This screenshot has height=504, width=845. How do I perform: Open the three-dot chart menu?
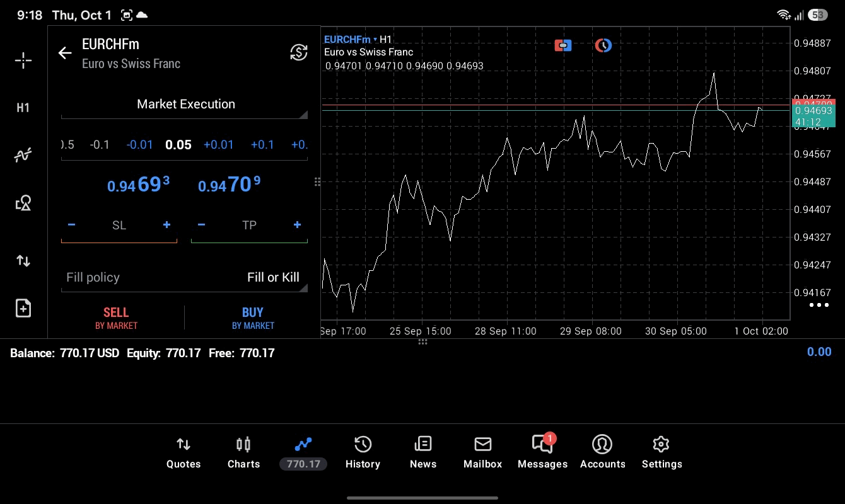click(x=819, y=305)
